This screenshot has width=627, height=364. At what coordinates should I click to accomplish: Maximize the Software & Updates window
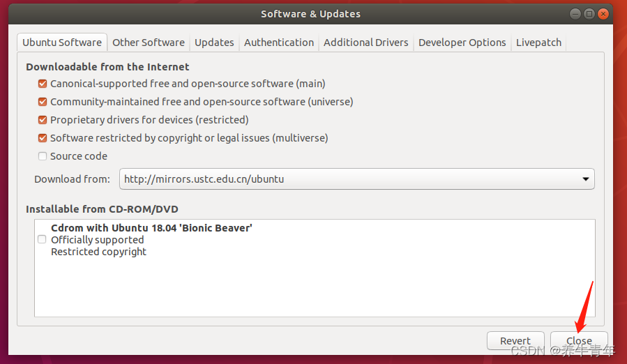pos(589,14)
